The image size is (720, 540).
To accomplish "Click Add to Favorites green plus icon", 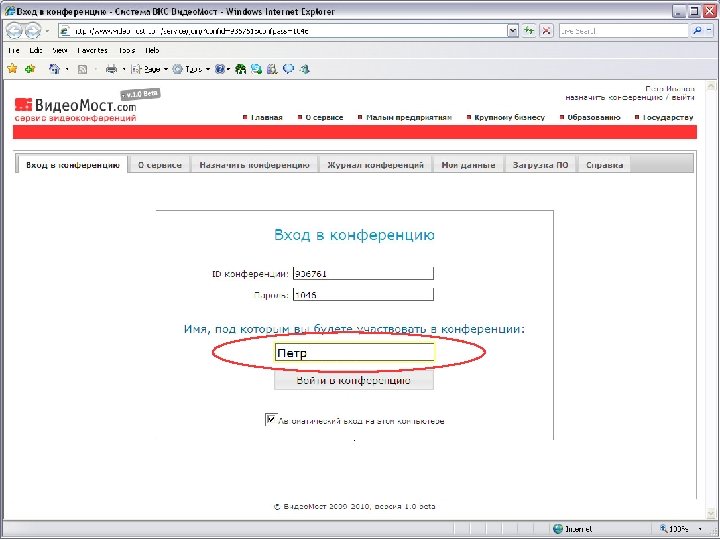I will (x=30, y=69).
